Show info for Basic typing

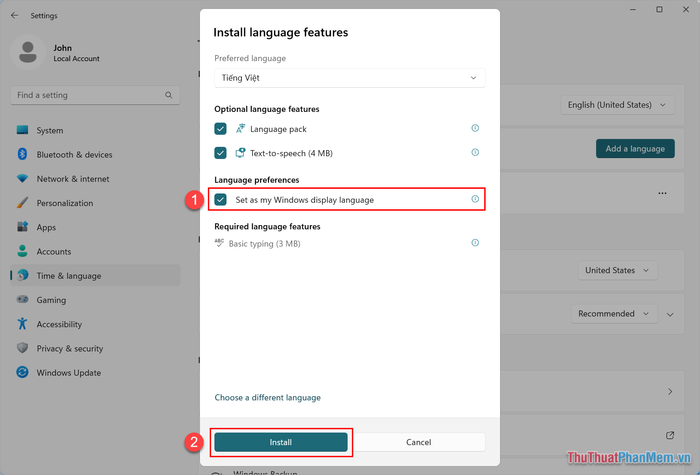coord(475,242)
